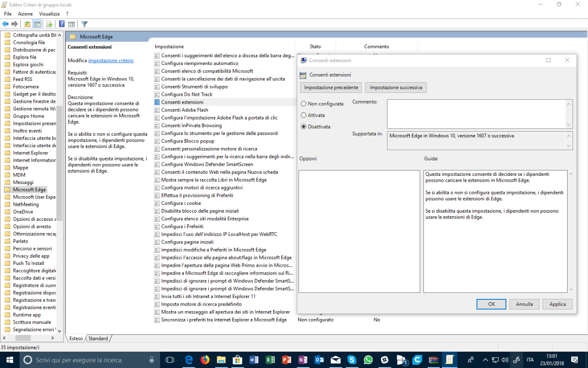The width and height of the screenshot is (588, 368).
Task: Open WhatsApp from the taskbar
Action: 368,360
